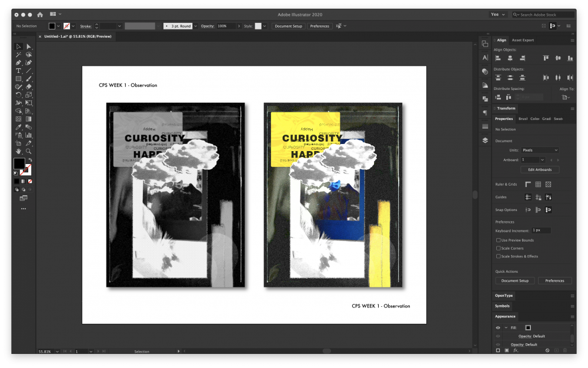The width and height of the screenshot is (588, 368).
Task: Open the Yee workspace switcher dropdown
Action: click(498, 15)
